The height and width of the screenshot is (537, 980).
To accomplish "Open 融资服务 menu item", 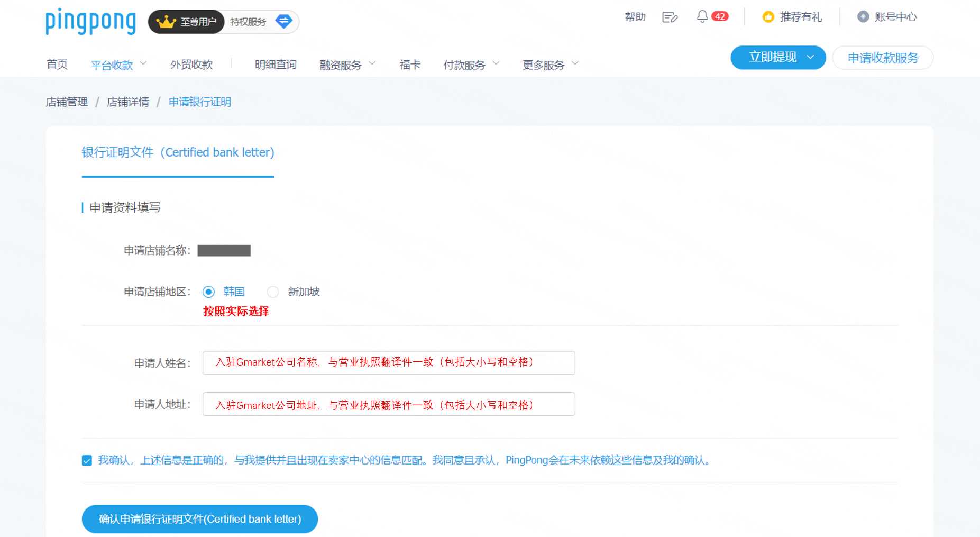I will click(x=341, y=65).
